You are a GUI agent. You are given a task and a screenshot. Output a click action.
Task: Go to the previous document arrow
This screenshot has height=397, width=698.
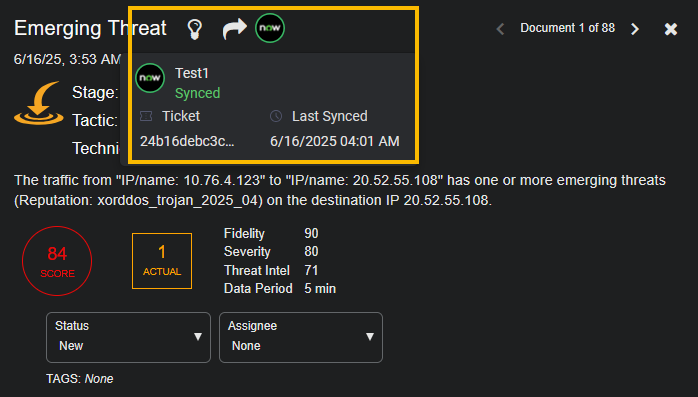coord(500,29)
